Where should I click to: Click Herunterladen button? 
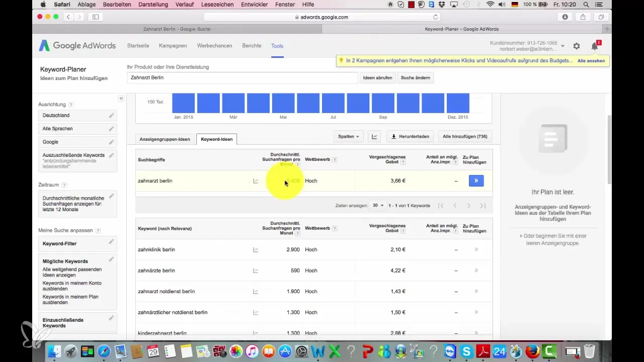click(411, 136)
